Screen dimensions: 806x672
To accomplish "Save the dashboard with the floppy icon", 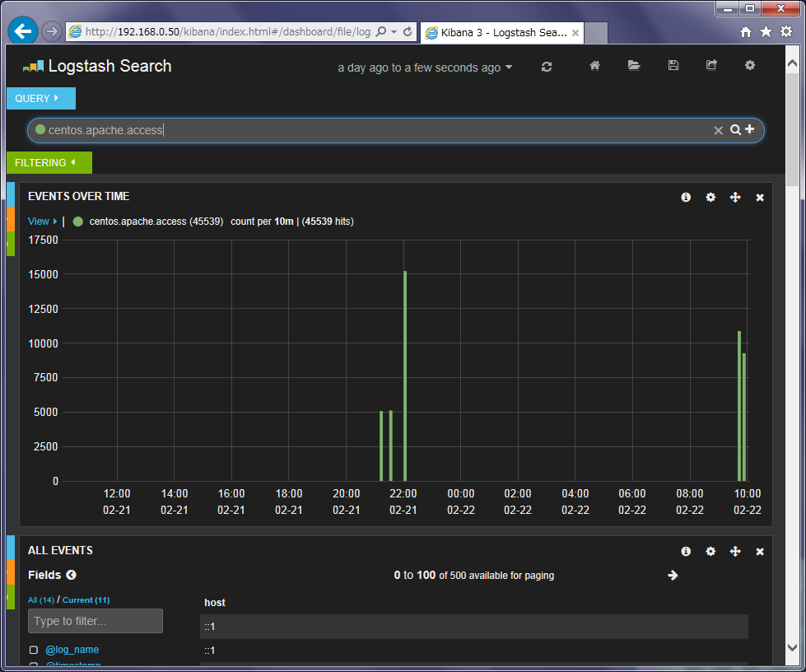I will (x=673, y=65).
